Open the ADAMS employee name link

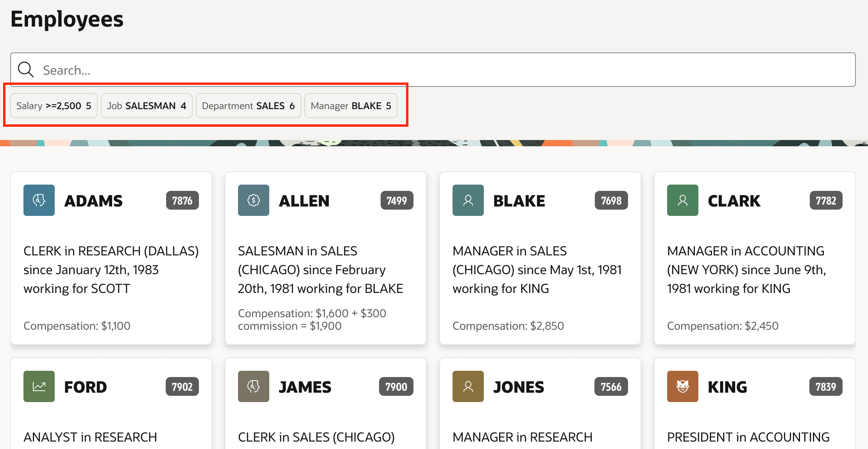click(x=93, y=201)
